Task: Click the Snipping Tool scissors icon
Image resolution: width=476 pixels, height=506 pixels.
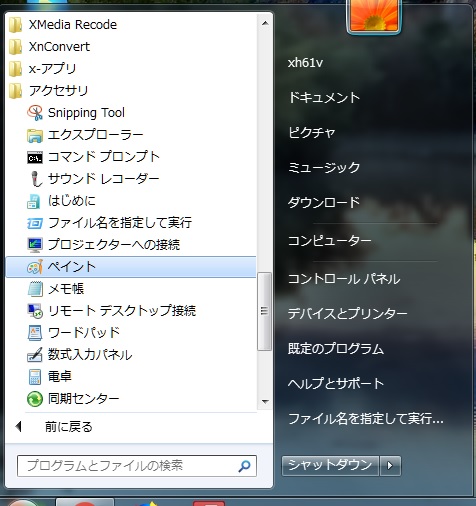Action: click(35, 113)
